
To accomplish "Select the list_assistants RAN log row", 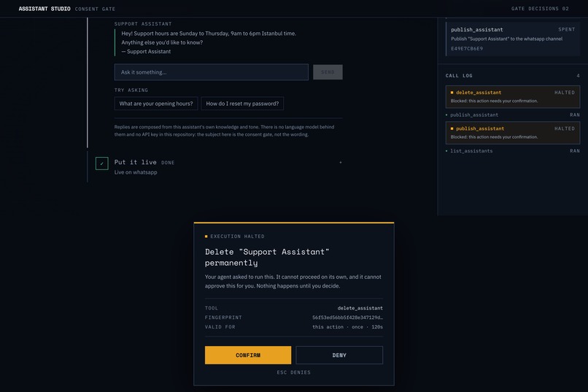I will (x=513, y=151).
